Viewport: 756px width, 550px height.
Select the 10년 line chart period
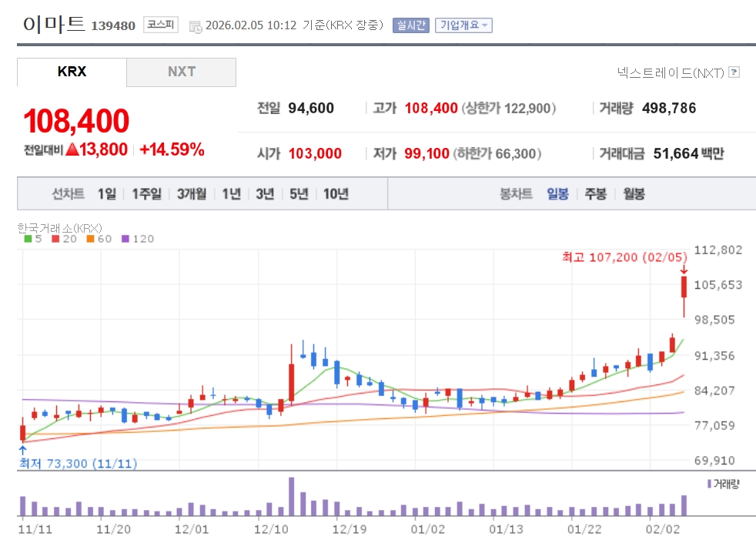336,194
